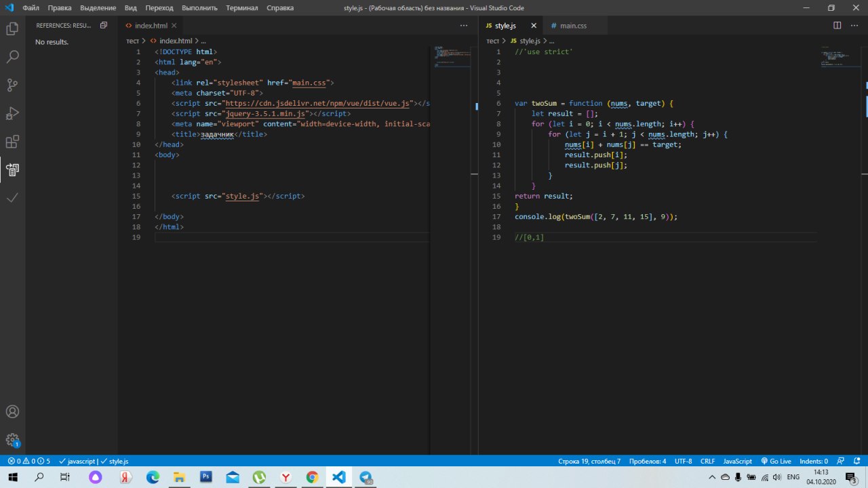Viewport: 868px width, 488px height.
Task: Open the Вид menu
Action: [x=131, y=8]
